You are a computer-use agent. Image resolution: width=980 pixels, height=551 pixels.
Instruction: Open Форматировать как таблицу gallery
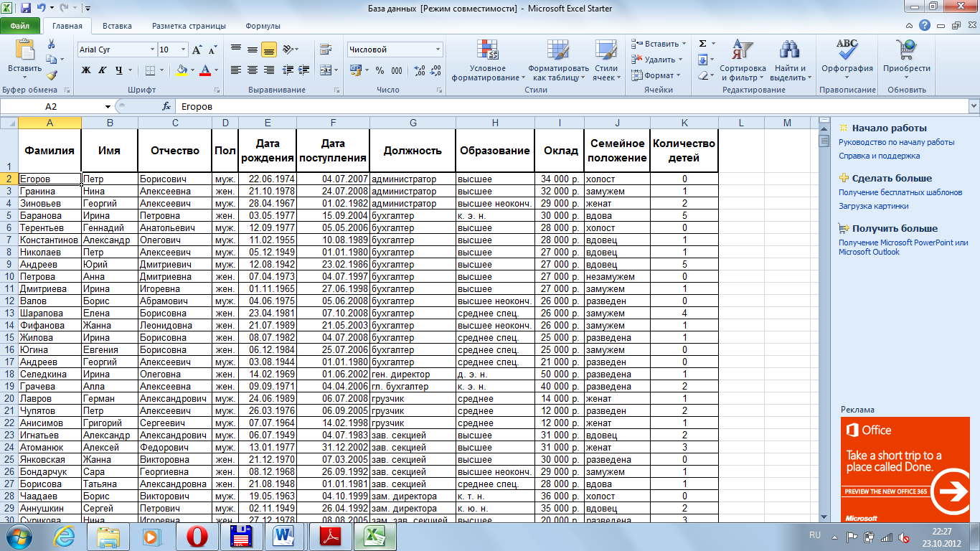pos(558,60)
